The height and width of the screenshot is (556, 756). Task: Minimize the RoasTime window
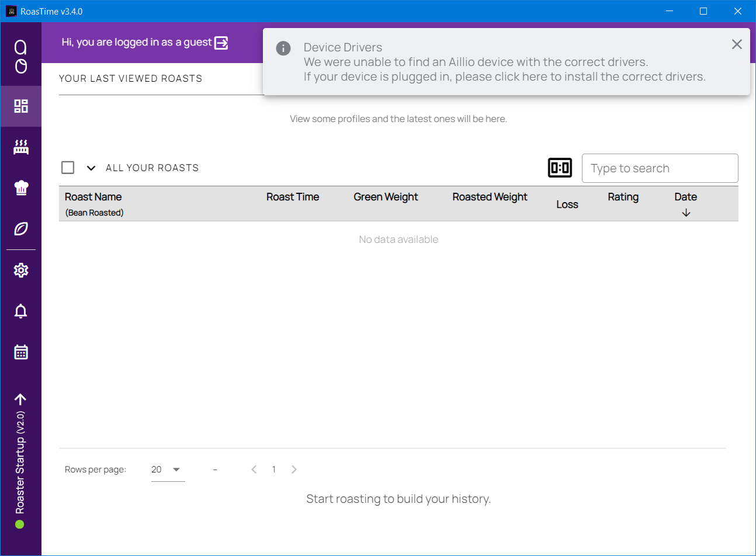click(x=670, y=11)
